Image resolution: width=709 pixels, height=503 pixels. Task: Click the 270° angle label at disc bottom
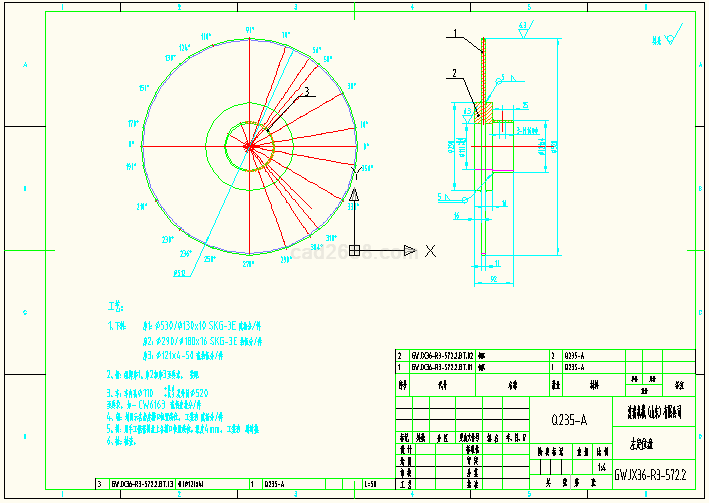pyautogui.click(x=249, y=265)
